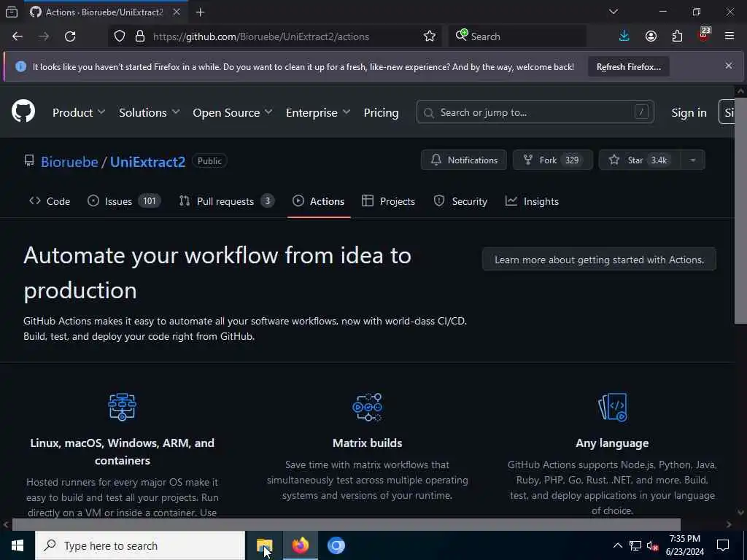Reload the current page
This screenshot has height=560, width=747.
70,36
